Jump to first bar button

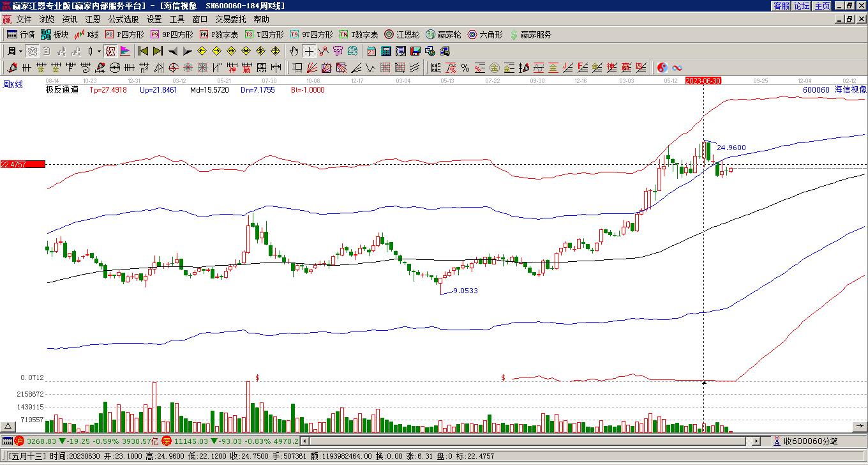click(x=143, y=51)
